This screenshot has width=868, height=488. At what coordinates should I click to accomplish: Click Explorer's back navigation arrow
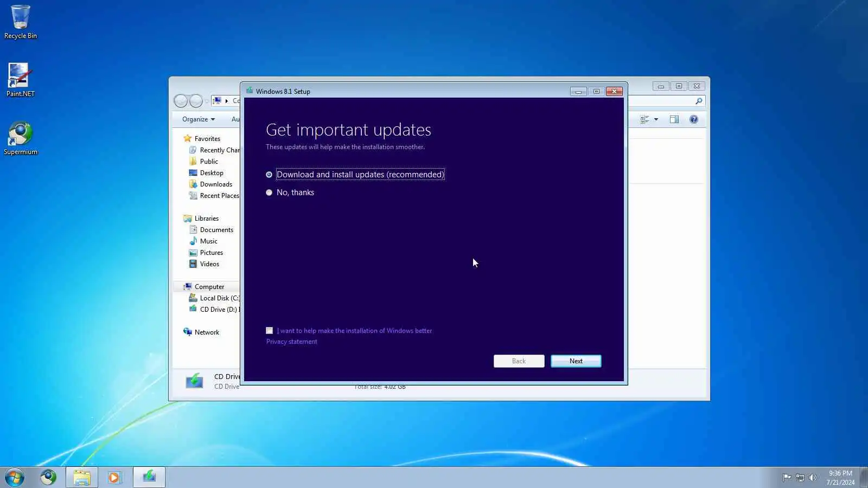(x=181, y=101)
